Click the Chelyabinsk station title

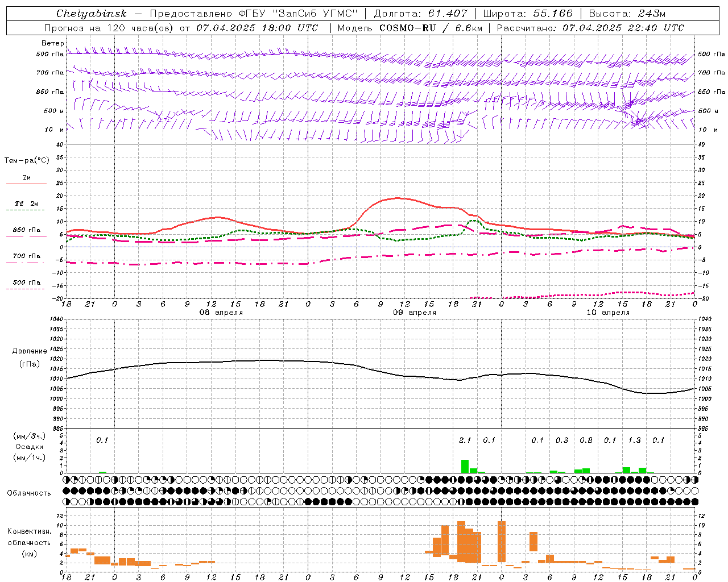pyautogui.click(x=92, y=14)
